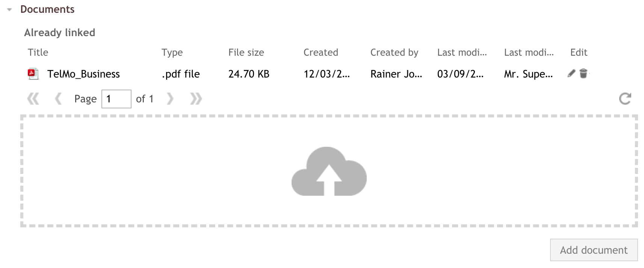This screenshot has width=644, height=268.
Task: Sort by the Title column header
Action: pyautogui.click(x=38, y=52)
